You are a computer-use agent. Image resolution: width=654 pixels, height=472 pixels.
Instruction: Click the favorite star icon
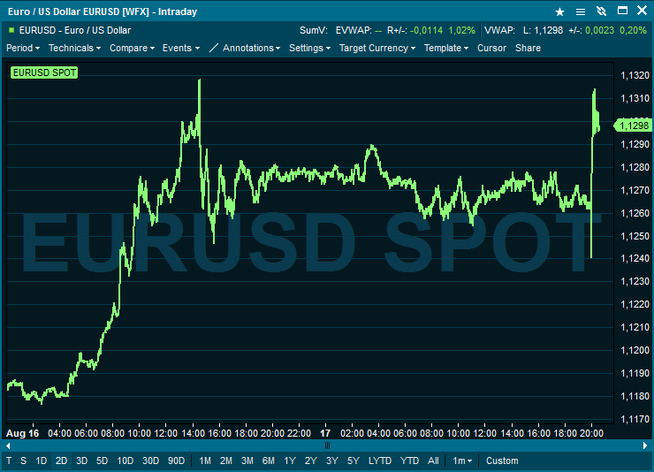point(560,11)
